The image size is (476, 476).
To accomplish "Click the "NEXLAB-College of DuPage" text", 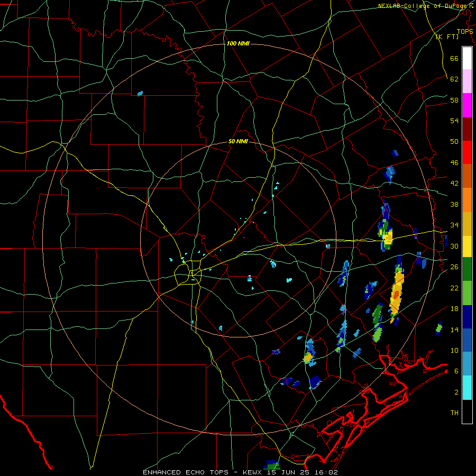I will 424,6.
